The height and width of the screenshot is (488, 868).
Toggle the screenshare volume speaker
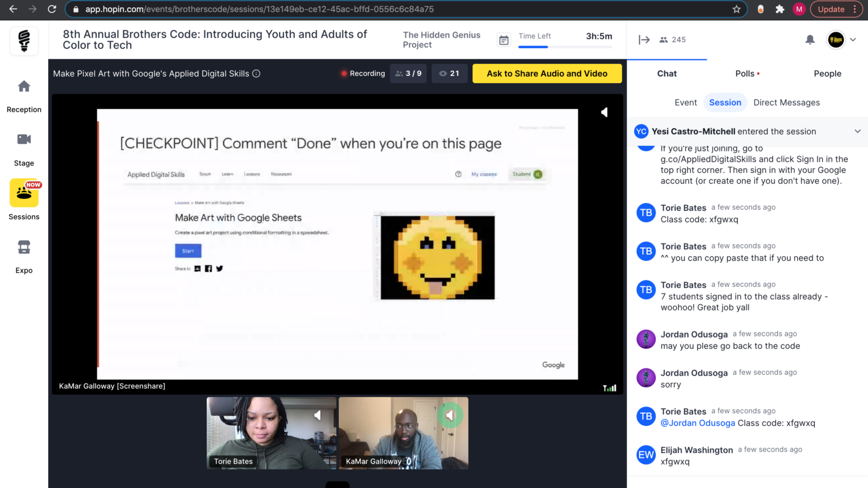coord(604,113)
